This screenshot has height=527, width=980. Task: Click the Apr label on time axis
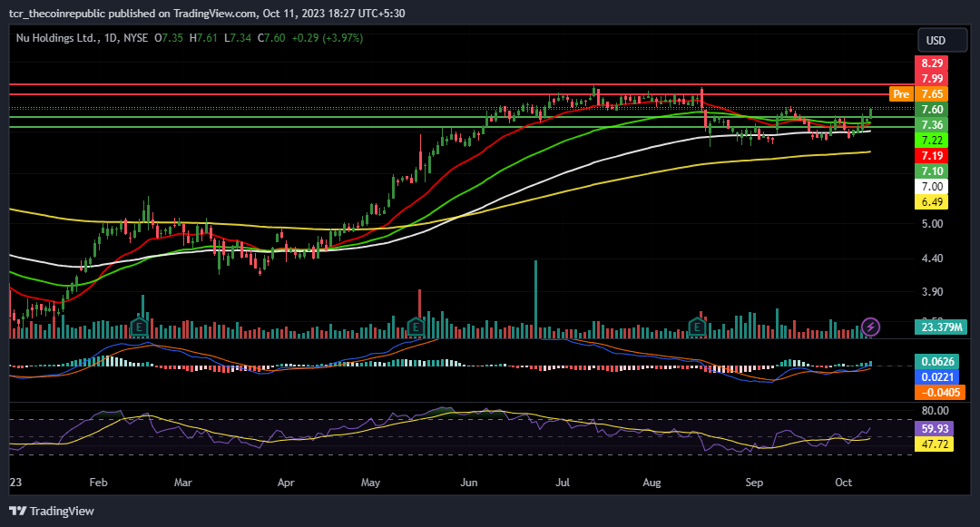coord(286,482)
